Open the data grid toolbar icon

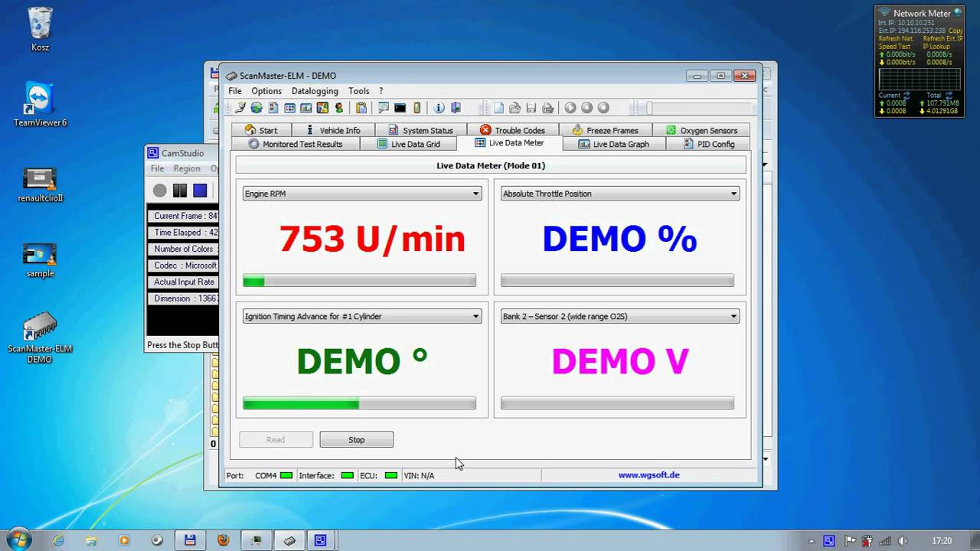[289, 108]
